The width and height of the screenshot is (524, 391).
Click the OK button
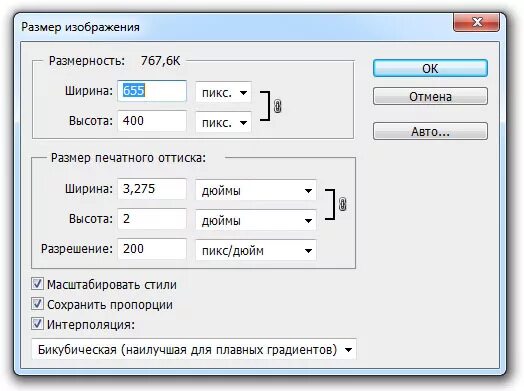[x=430, y=68]
